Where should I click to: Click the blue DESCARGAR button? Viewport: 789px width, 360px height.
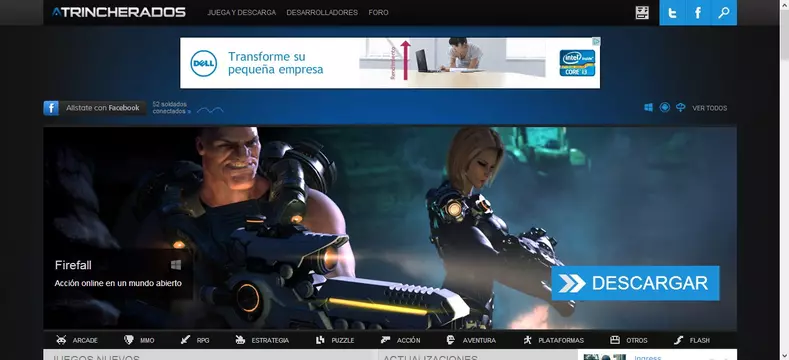(x=635, y=283)
